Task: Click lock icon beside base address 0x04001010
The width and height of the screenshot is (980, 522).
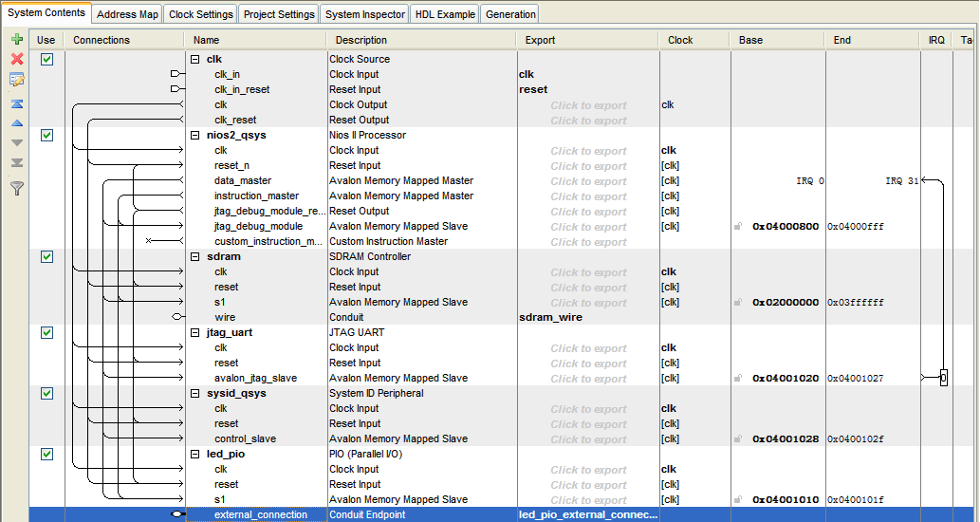Action: (x=738, y=499)
